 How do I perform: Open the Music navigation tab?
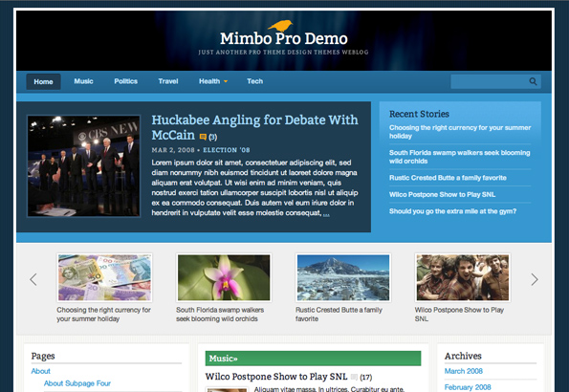point(83,81)
